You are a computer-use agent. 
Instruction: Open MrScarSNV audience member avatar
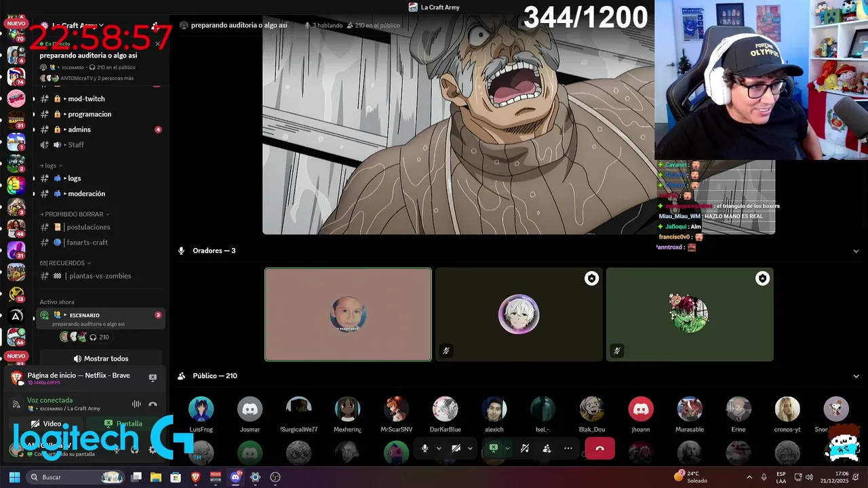[x=396, y=409]
